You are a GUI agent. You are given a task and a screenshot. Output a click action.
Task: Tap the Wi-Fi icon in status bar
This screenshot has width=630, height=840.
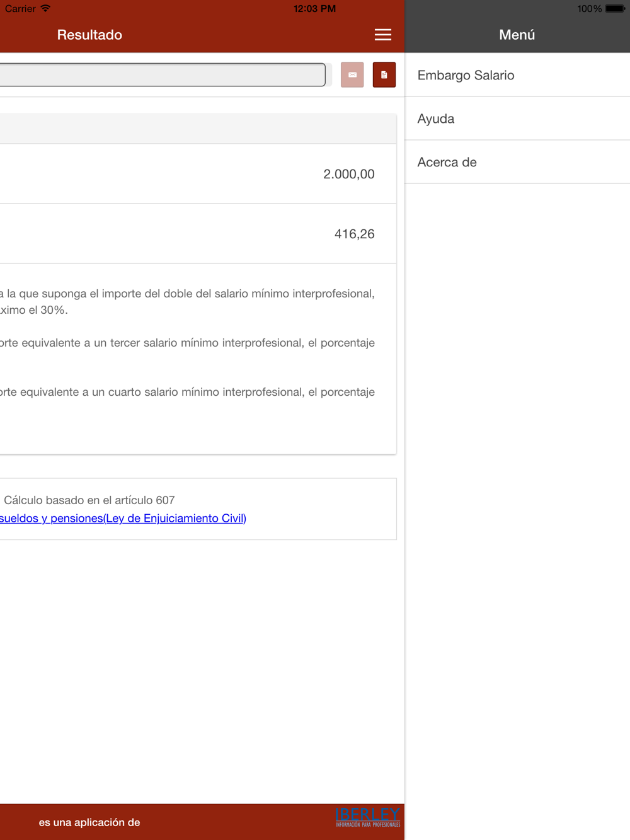pyautogui.click(x=45, y=8)
